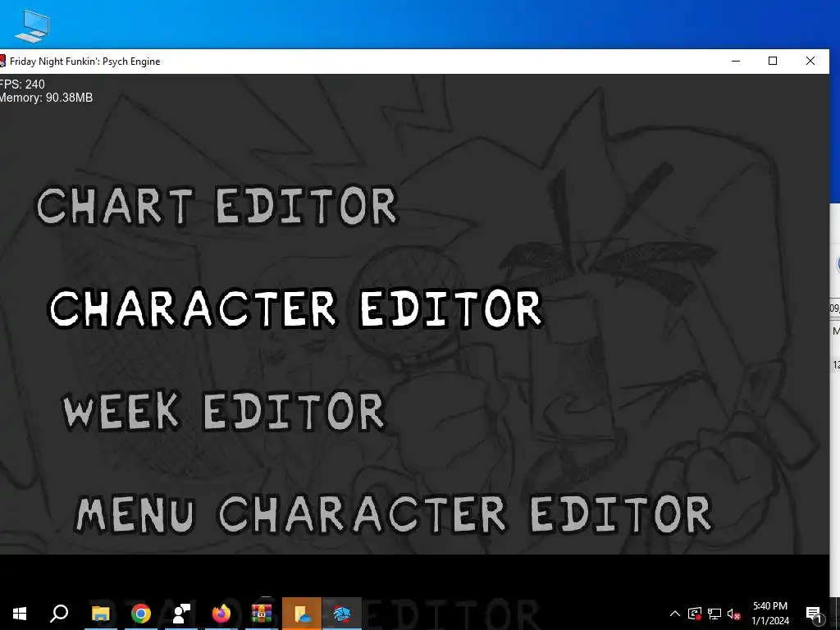Click the Memory: 90.38MB readout

click(x=46, y=98)
